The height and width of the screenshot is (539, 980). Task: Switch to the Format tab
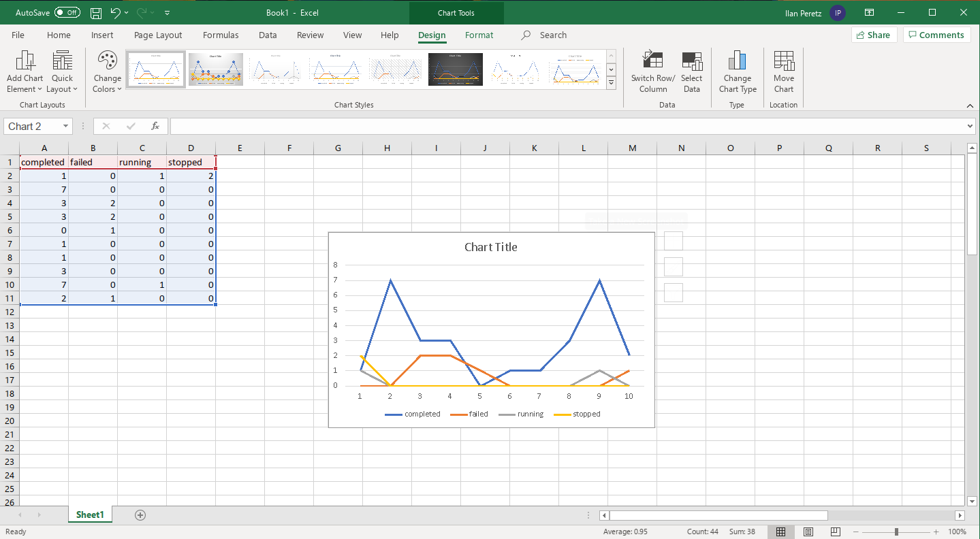pos(479,35)
